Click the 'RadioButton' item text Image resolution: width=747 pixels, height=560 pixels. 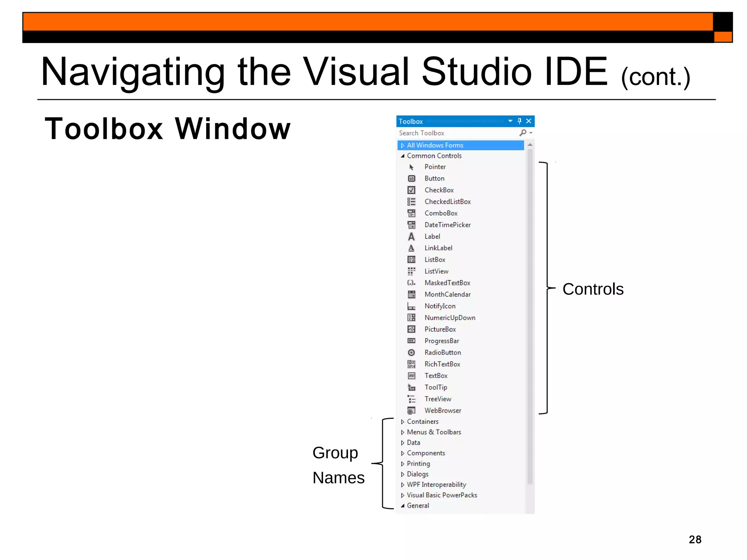443,353
